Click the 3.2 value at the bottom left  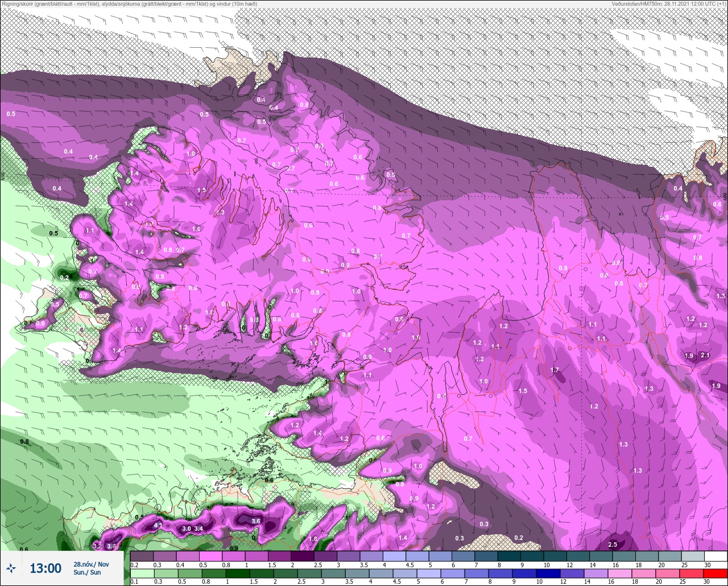pos(97,546)
